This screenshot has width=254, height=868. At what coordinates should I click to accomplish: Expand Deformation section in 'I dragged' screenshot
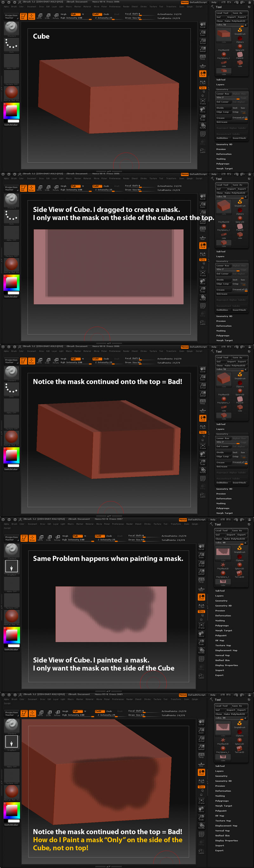[x=224, y=326]
